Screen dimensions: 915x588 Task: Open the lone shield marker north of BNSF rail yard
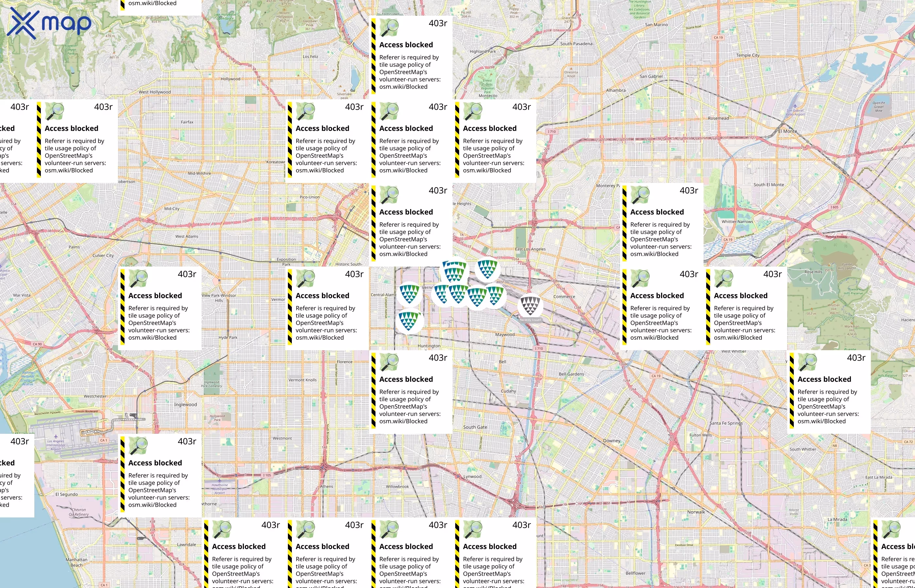tap(488, 269)
